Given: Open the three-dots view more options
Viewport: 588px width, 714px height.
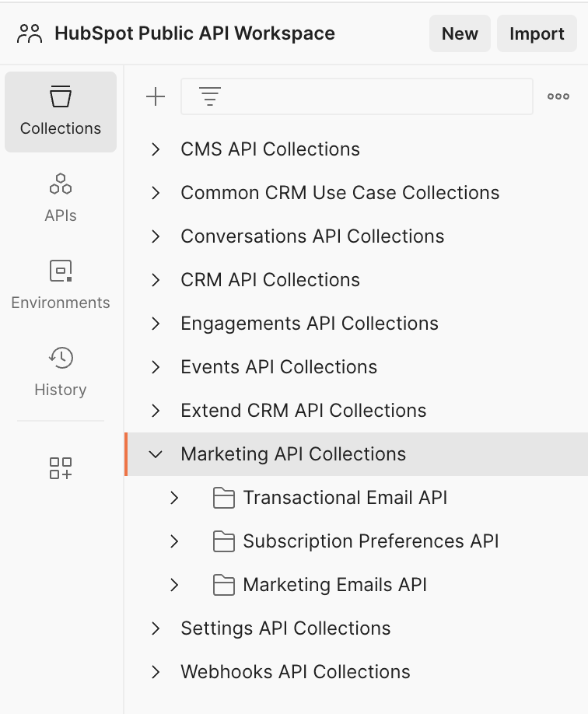Looking at the screenshot, I should 558,96.
